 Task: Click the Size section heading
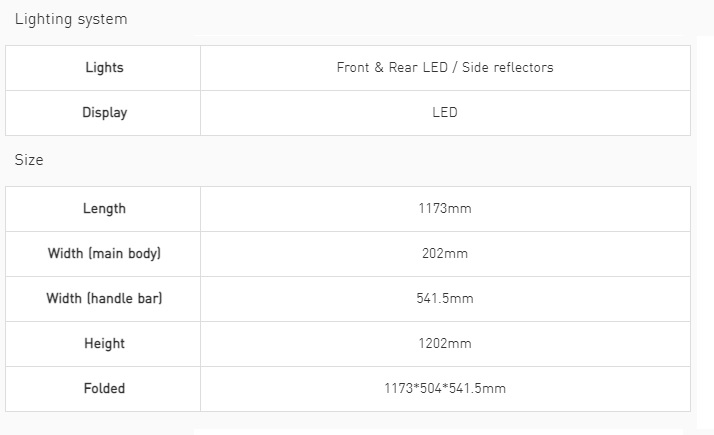(29, 160)
